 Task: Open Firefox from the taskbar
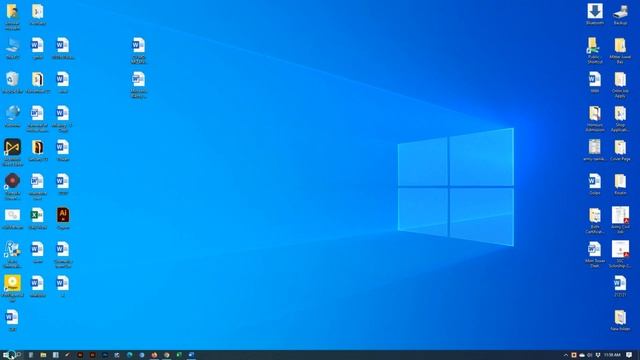click(x=154, y=355)
